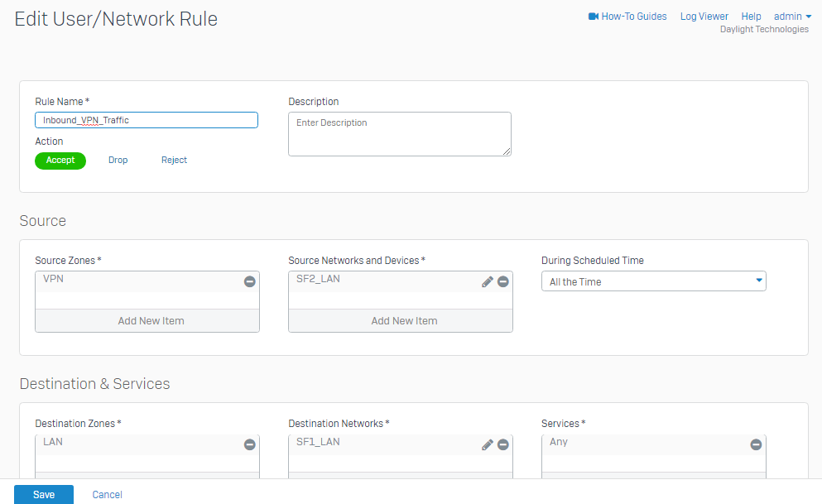Remove Any from Services list

coord(756,444)
